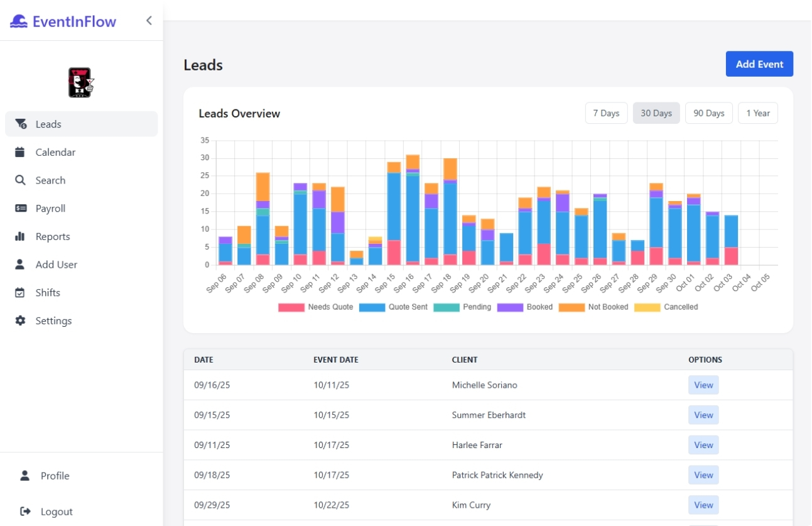Open Calendar via its calendar icon
812x526 pixels.
pyautogui.click(x=21, y=152)
